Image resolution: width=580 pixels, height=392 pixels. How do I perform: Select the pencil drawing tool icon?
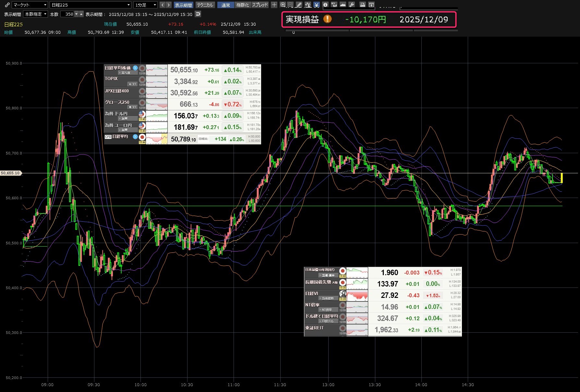pos(299,5)
